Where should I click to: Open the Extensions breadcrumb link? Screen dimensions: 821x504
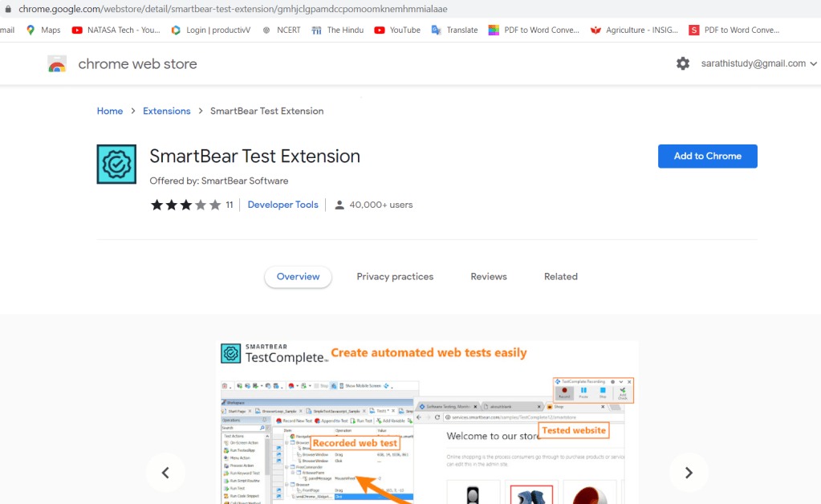(166, 111)
